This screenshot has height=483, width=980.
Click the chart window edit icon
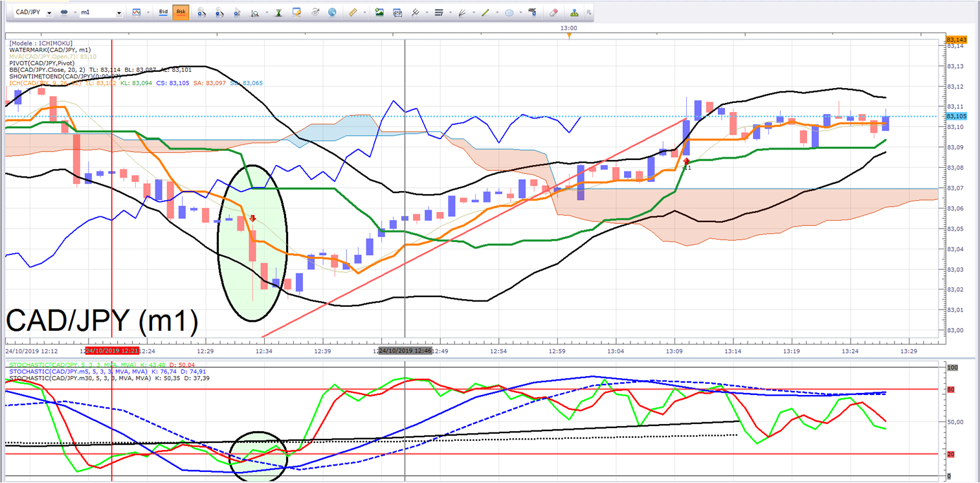coord(297,12)
